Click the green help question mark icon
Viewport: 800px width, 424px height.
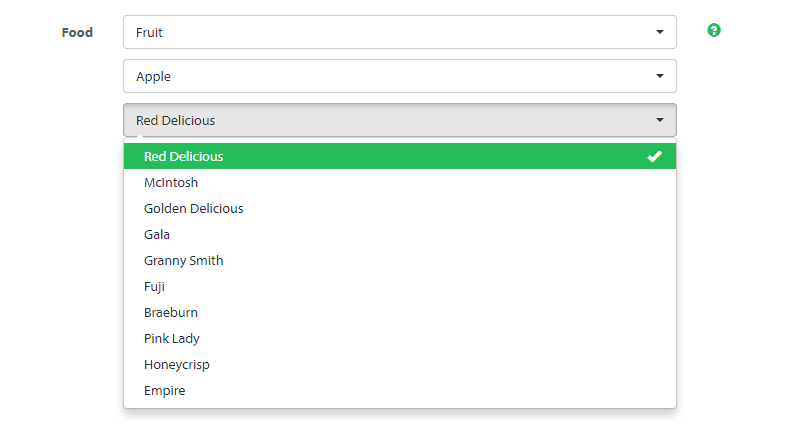point(714,31)
